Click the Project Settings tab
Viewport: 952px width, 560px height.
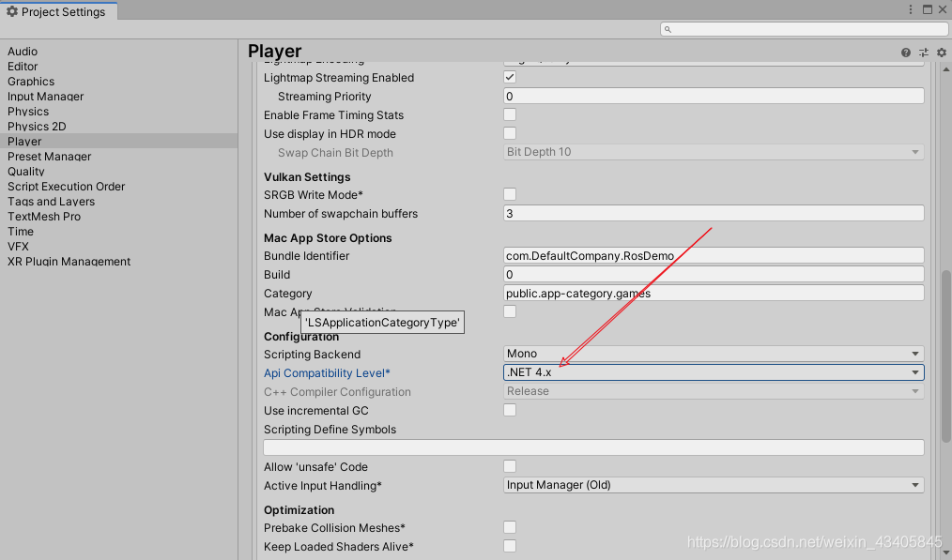58,11
